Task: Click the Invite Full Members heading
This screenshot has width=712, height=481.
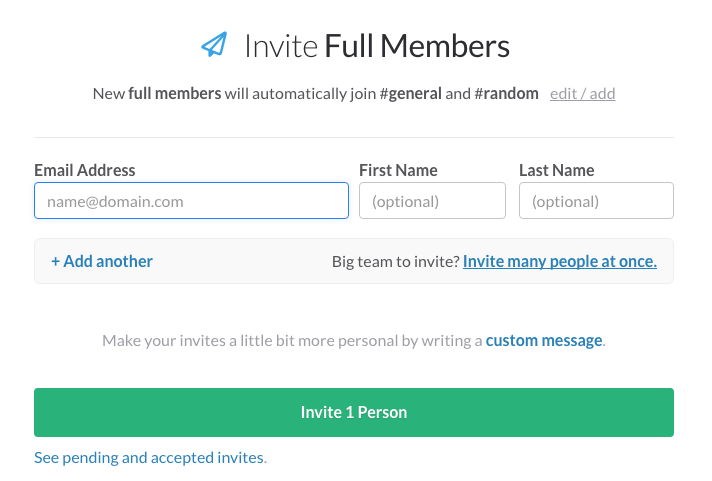Action: click(377, 46)
